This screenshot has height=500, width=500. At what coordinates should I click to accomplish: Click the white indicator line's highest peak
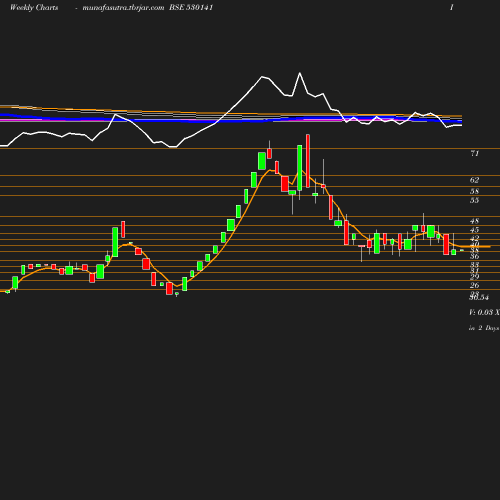pos(300,73)
